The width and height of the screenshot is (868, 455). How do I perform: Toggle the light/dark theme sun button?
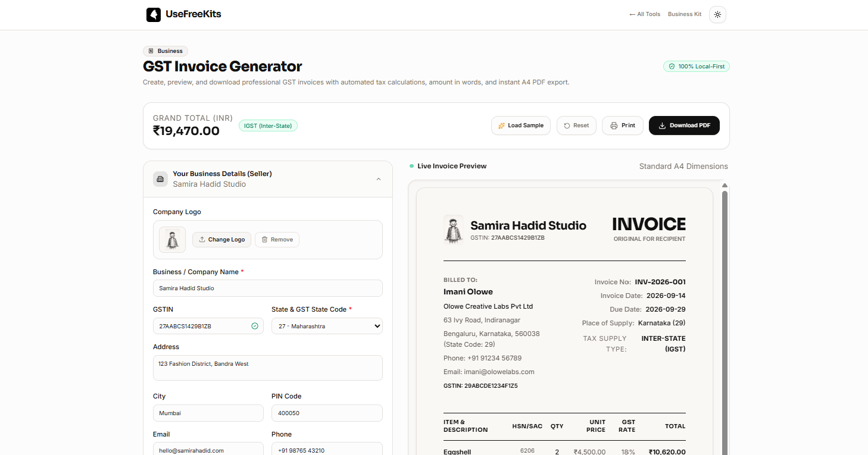(x=717, y=14)
